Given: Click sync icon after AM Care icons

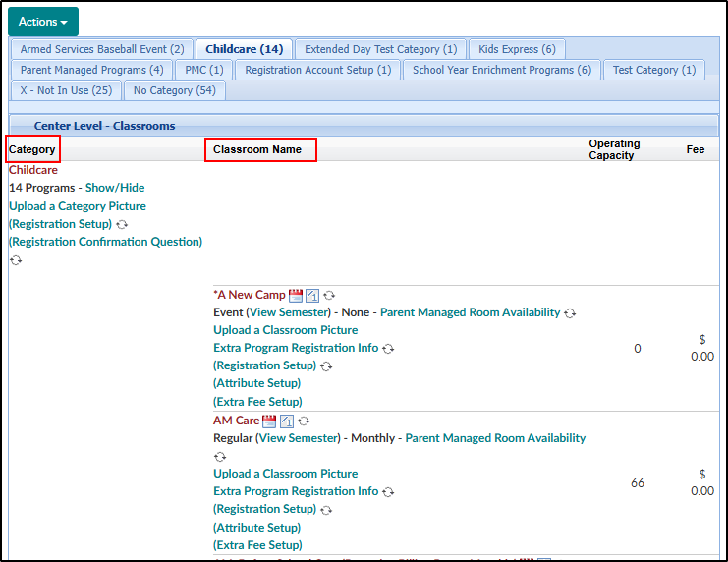Looking at the screenshot, I should pyautogui.click(x=304, y=421).
